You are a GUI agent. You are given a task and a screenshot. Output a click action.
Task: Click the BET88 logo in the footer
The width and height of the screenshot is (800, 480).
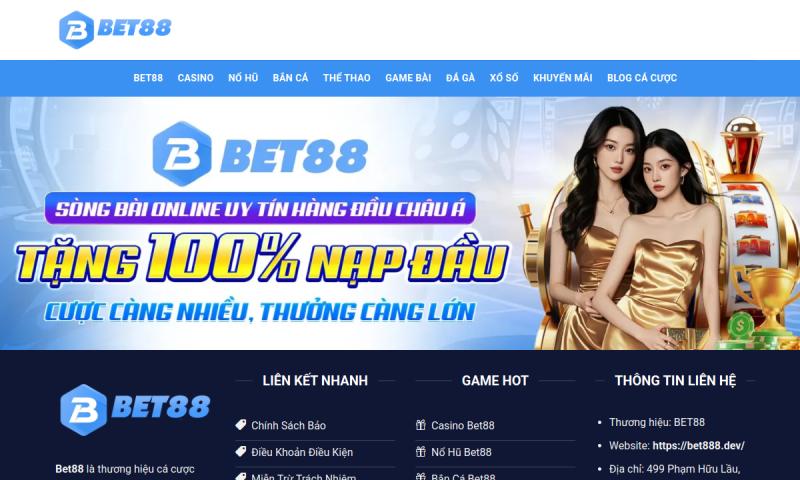[135, 409]
